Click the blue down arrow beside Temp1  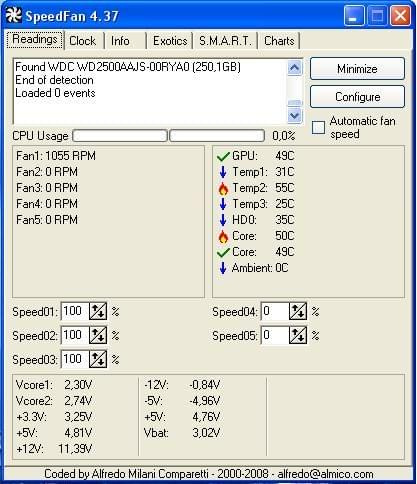tap(223, 172)
